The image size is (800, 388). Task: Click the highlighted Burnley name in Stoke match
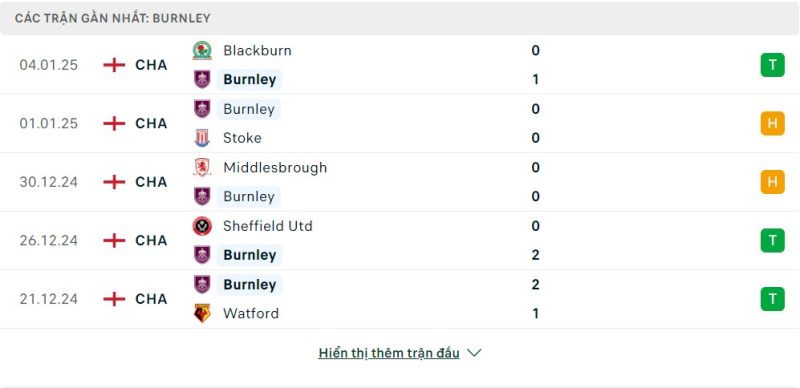coord(249,109)
